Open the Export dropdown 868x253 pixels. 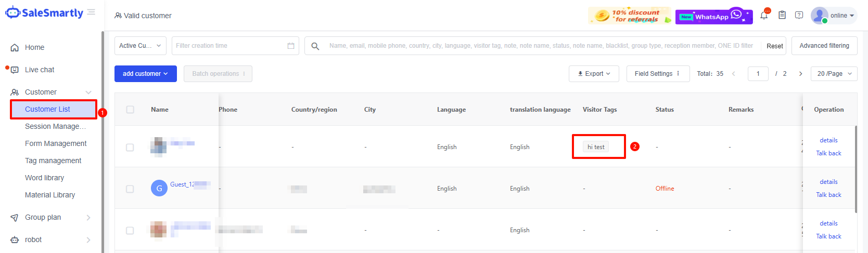(594, 74)
